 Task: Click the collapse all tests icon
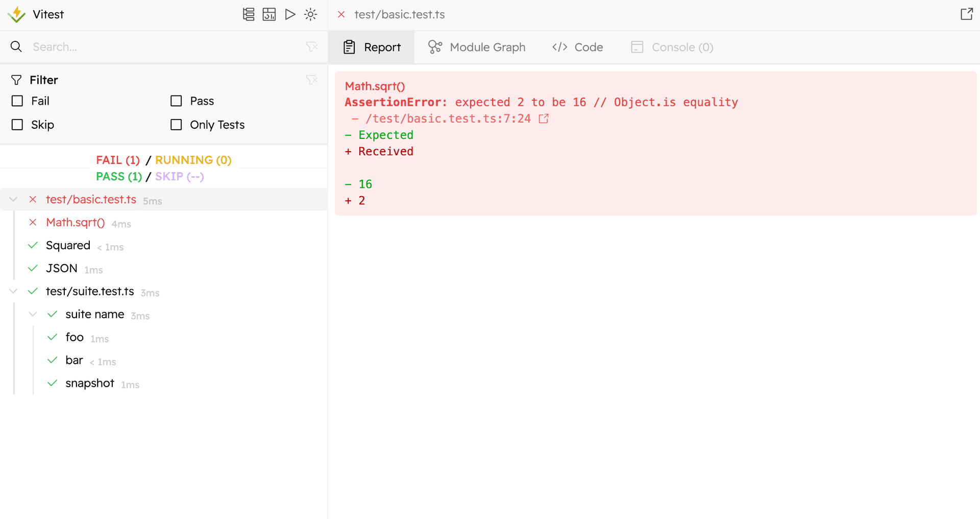click(249, 14)
